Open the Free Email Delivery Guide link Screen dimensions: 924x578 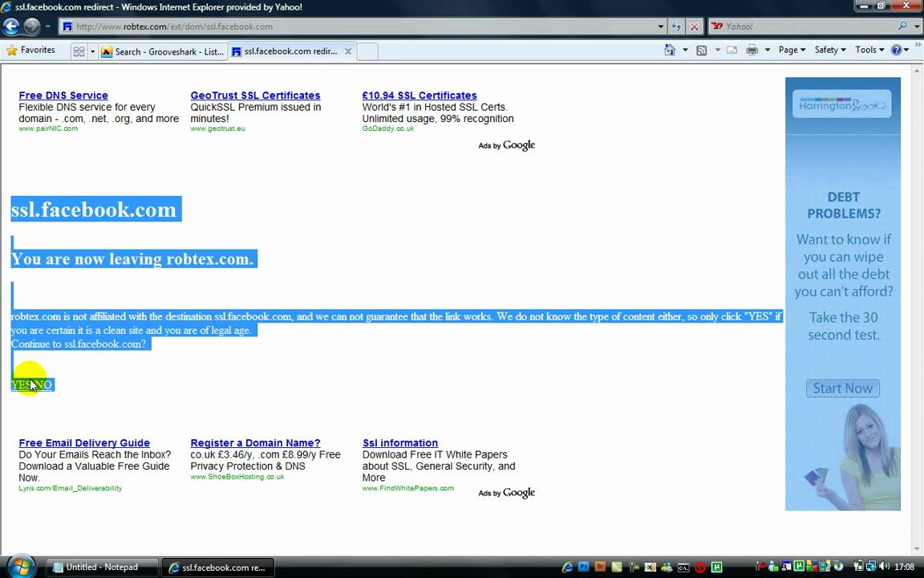(x=84, y=443)
